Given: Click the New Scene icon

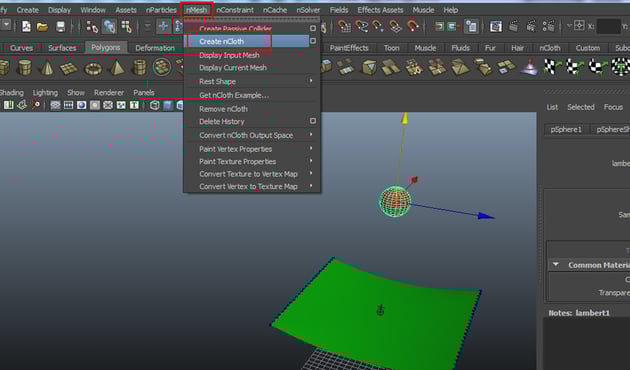Looking at the screenshot, I should 27,27.
